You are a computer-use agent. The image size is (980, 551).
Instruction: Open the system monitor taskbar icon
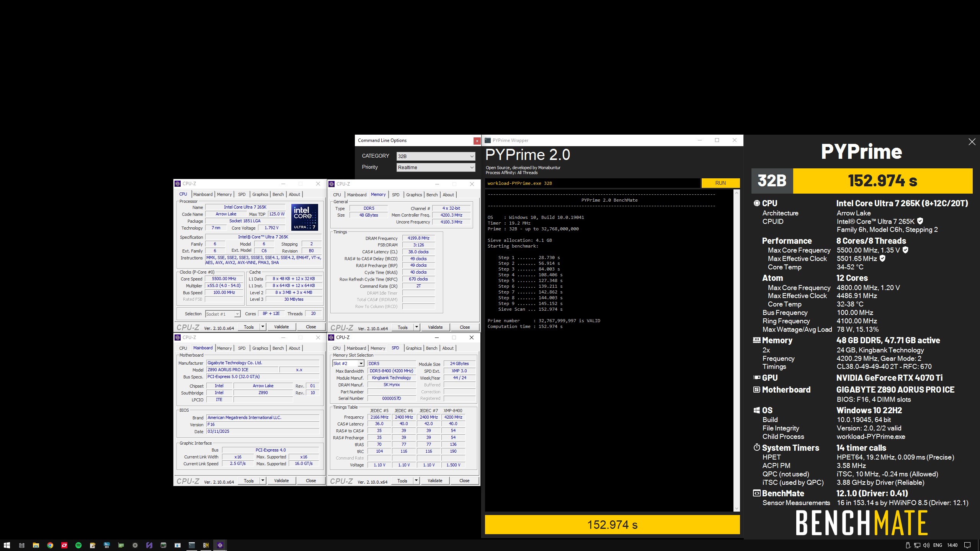click(x=163, y=545)
